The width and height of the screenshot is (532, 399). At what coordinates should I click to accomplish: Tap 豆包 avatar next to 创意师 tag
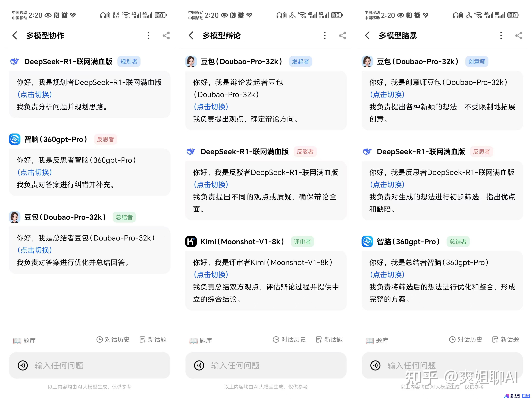tap(367, 62)
